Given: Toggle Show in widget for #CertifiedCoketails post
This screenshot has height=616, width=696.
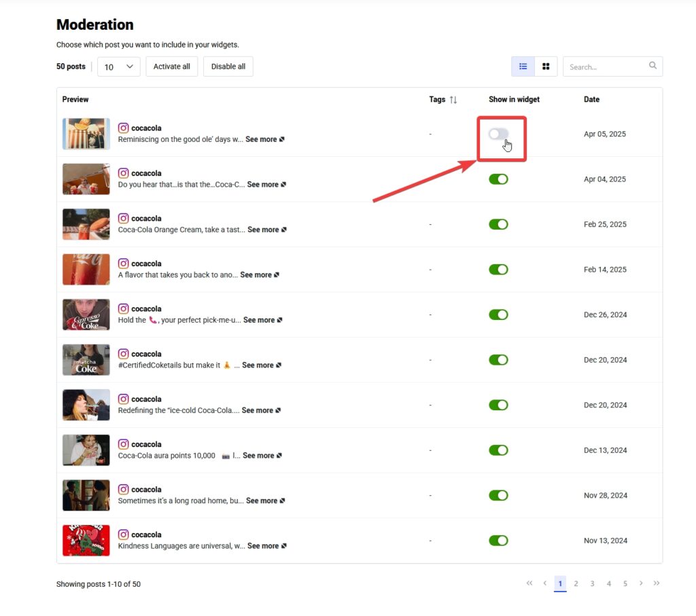Looking at the screenshot, I should (498, 360).
